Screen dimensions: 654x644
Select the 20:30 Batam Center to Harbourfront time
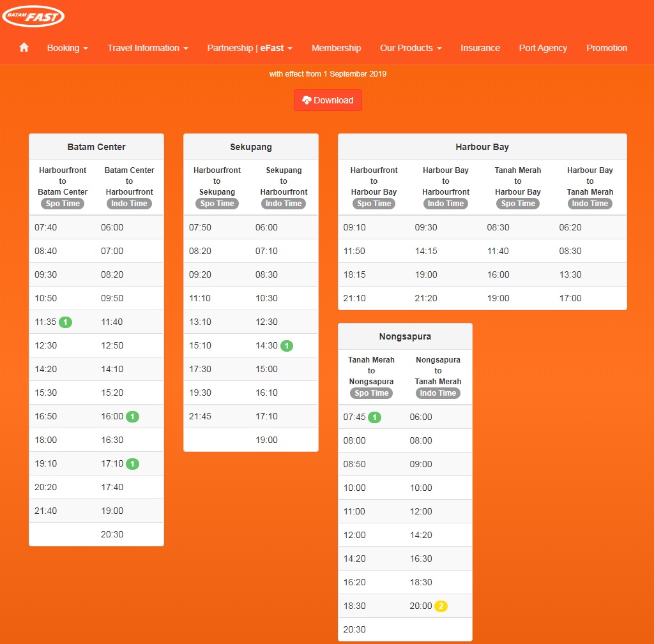coord(112,534)
